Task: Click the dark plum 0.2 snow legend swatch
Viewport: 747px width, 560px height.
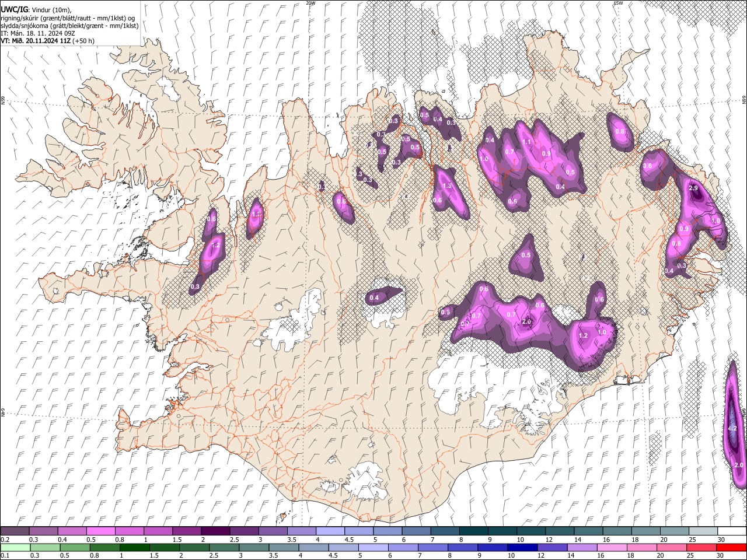Action: (x=15, y=531)
